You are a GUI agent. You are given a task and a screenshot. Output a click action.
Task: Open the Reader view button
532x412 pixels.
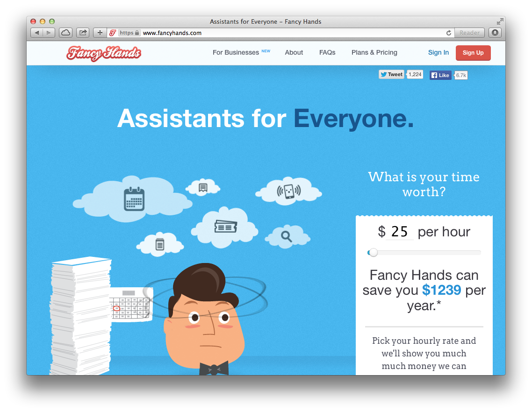coord(469,33)
